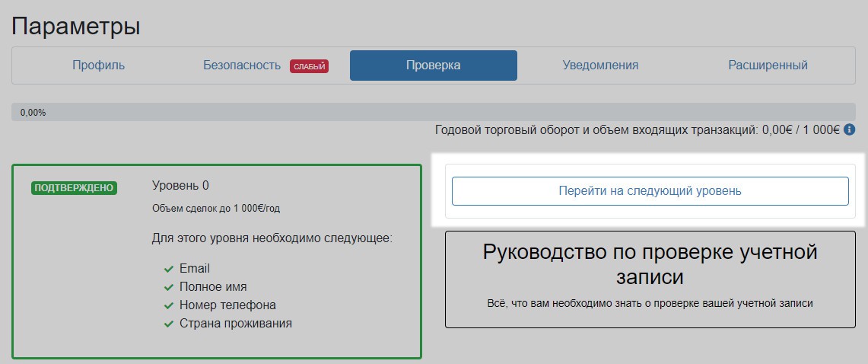Click the Параметры page heading
Viewport: 868px width, 364px height.
click(76, 27)
